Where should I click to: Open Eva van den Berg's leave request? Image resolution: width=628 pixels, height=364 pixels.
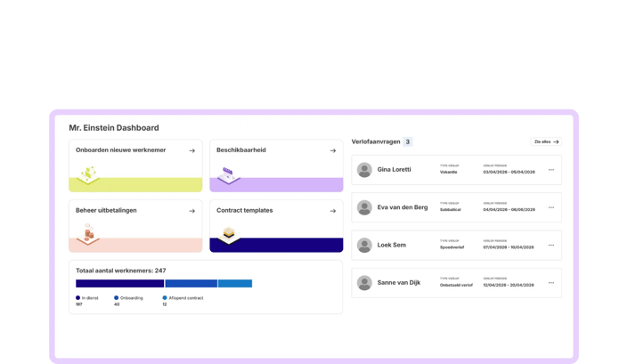click(457, 207)
